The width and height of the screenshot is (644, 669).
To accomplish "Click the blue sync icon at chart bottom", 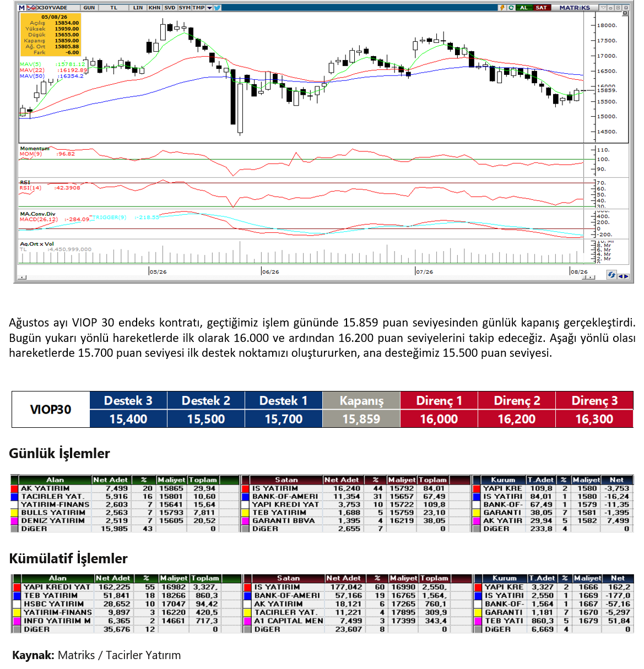I will point(611,275).
